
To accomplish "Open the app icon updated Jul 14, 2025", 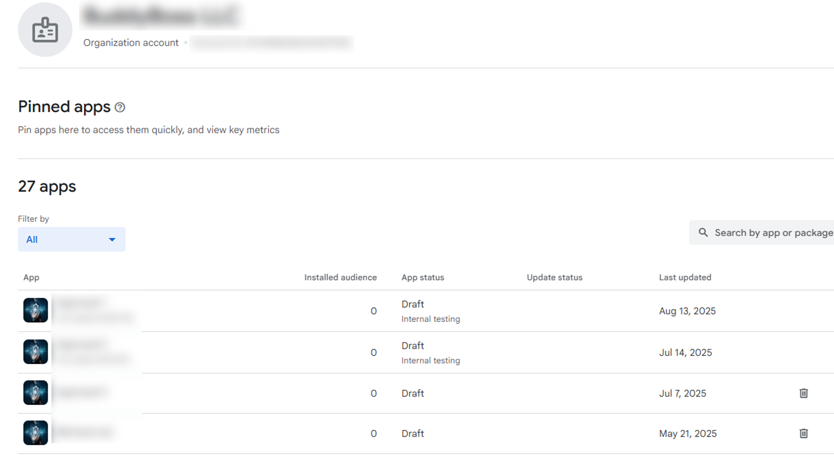I will point(35,352).
